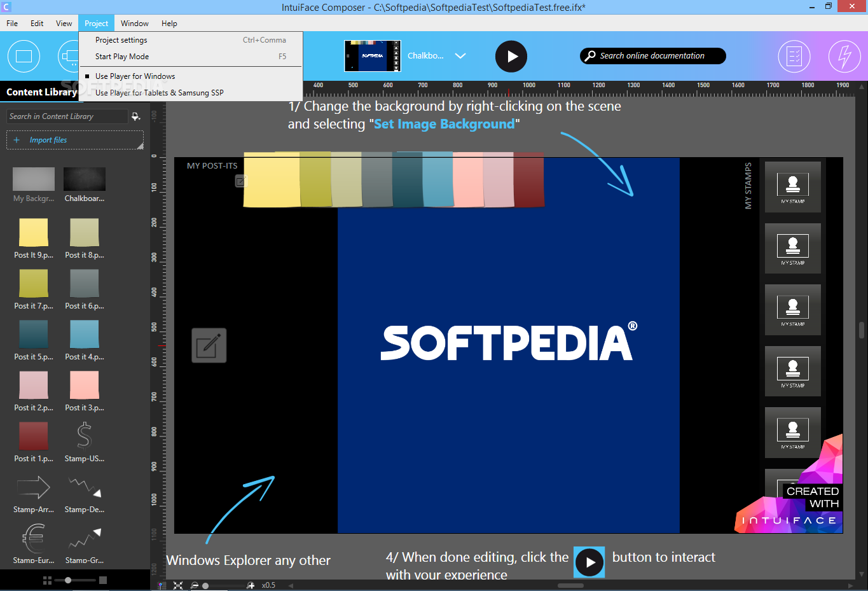
Task: Adjust the canvas zoom slider handle
Action: 205,585
